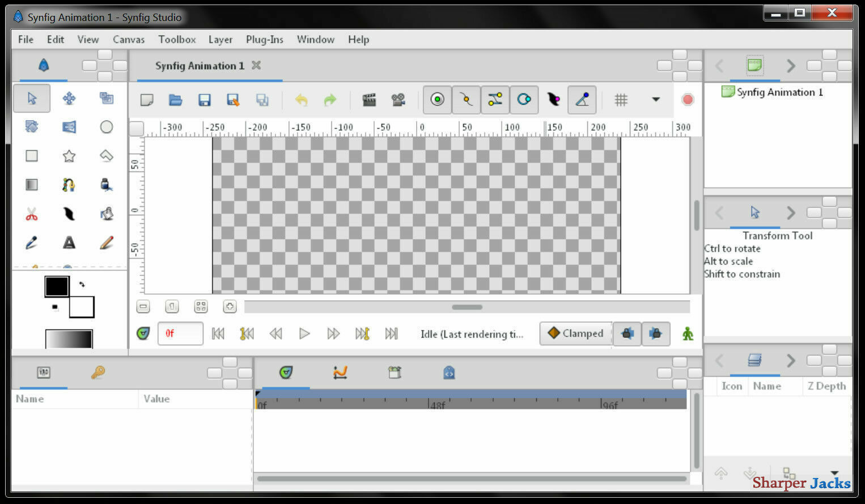Zoom out the canvas
Viewport: 865px width, 504px height.
click(x=143, y=307)
